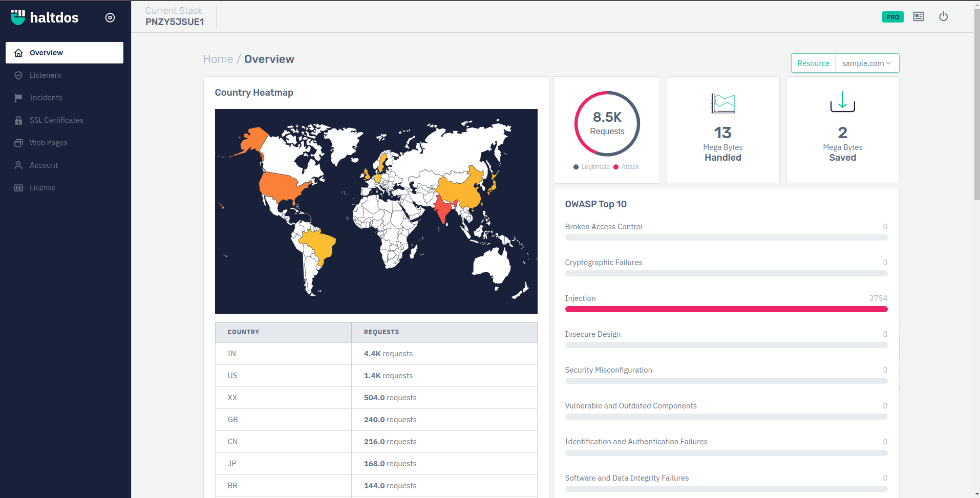Click the Home tool icon beside Overview
Screen dimensions: 980x498
pos(18,53)
